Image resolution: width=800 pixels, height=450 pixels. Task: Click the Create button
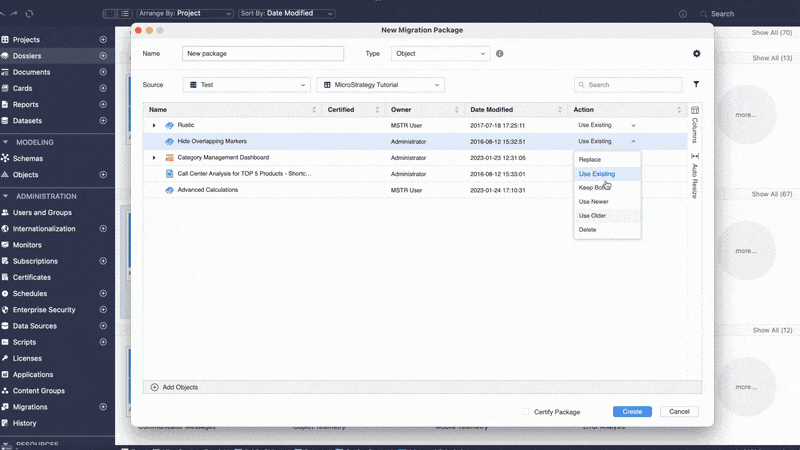[x=632, y=411]
